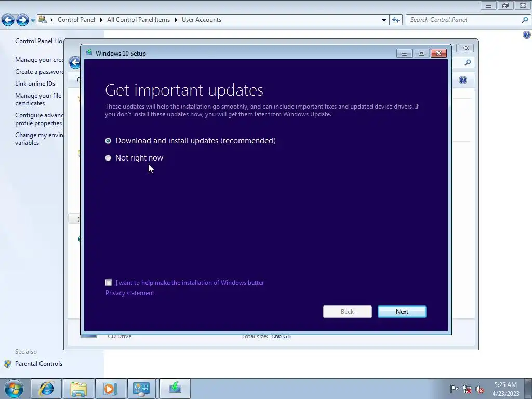532x399 pixels.
Task: Minimize the Control Panel window
Action: click(x=488, y=5)
